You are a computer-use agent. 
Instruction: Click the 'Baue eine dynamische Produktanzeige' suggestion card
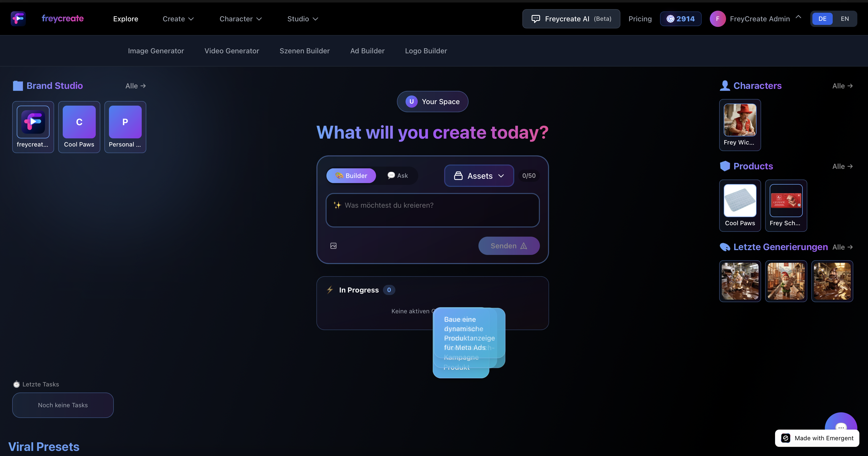click(x=469, y=333)
